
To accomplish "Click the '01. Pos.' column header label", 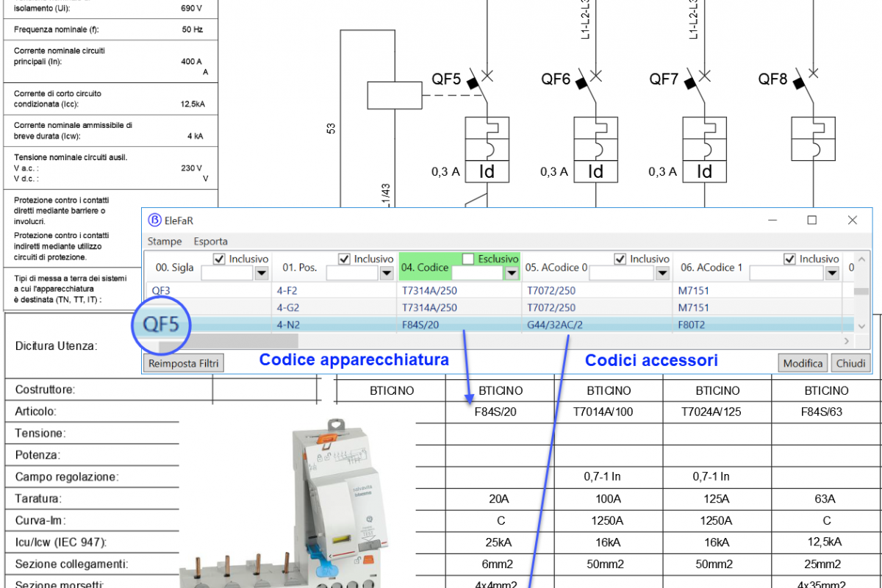I will point(300,268).
